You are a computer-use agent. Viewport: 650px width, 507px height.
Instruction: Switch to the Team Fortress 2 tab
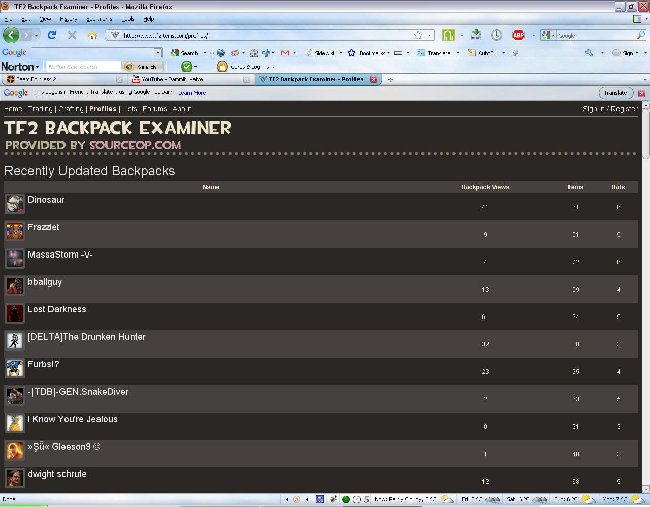pyautogui.click(x=63, y=79)
